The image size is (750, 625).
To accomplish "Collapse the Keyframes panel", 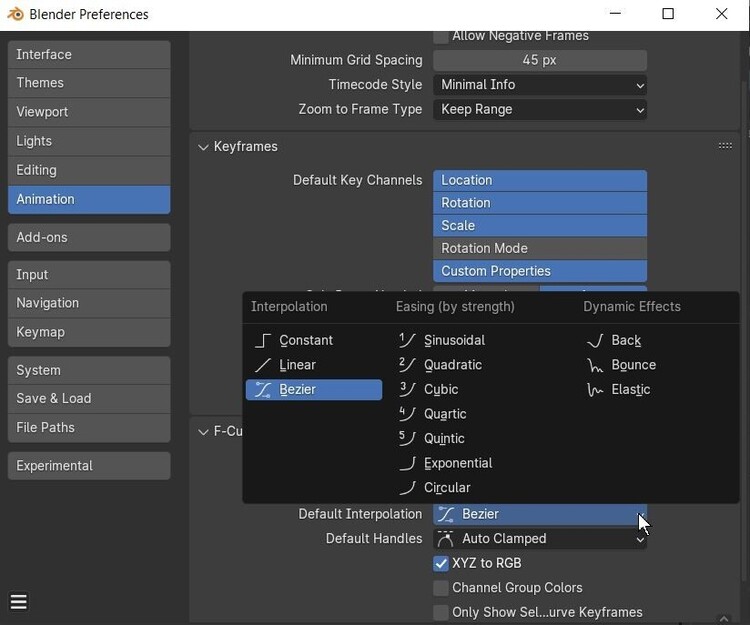I will [x=204, y=147].
